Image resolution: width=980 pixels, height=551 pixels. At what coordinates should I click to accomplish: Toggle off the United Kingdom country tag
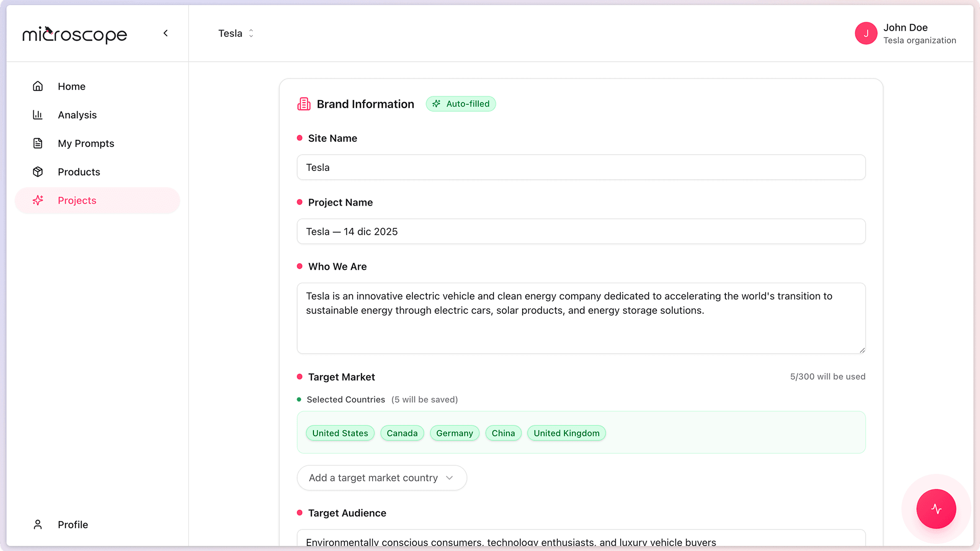(567, 433)
